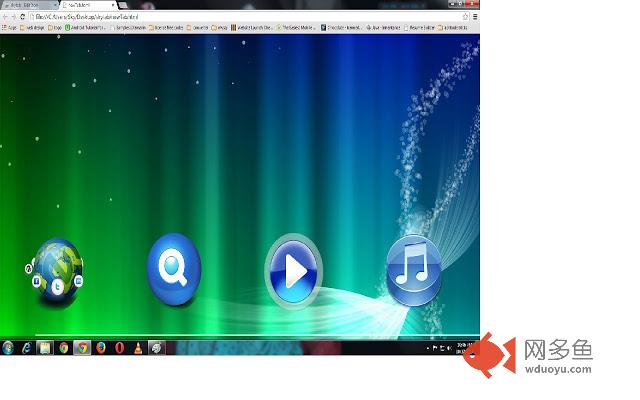Click the blue play button icon
The width and height of the screenshot is (640, 400).
tap(293, 271)
